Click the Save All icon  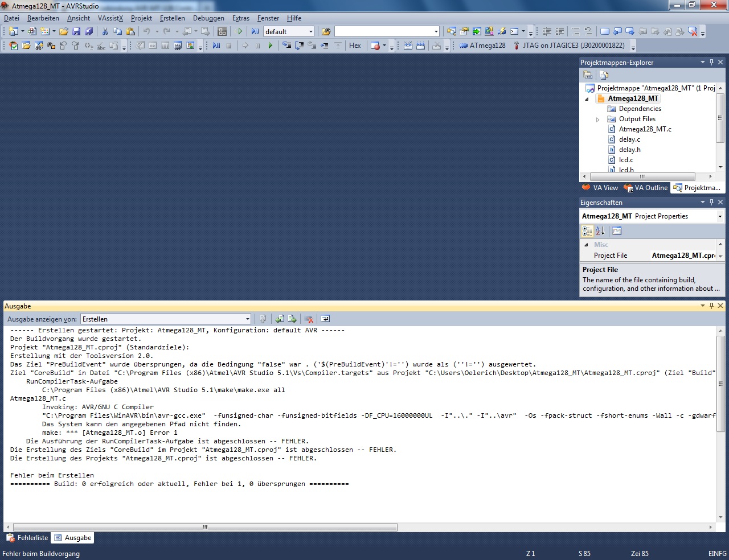click(x=89, y=31)
